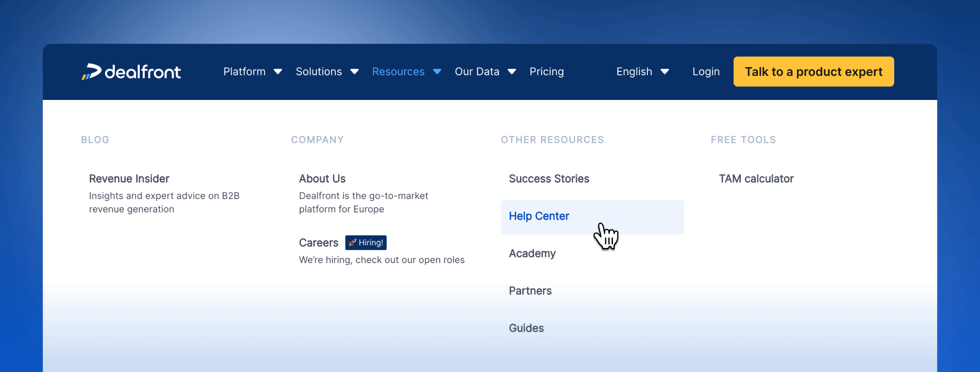Click Talk to a product expert button
Viewport: 980px width, 372px height.
pos(813,72)
